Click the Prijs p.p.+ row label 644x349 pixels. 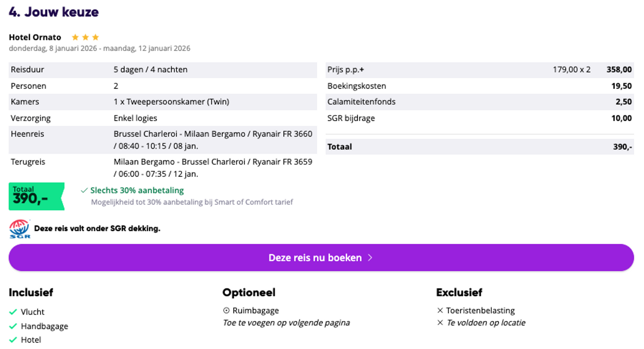pos(345,70)
